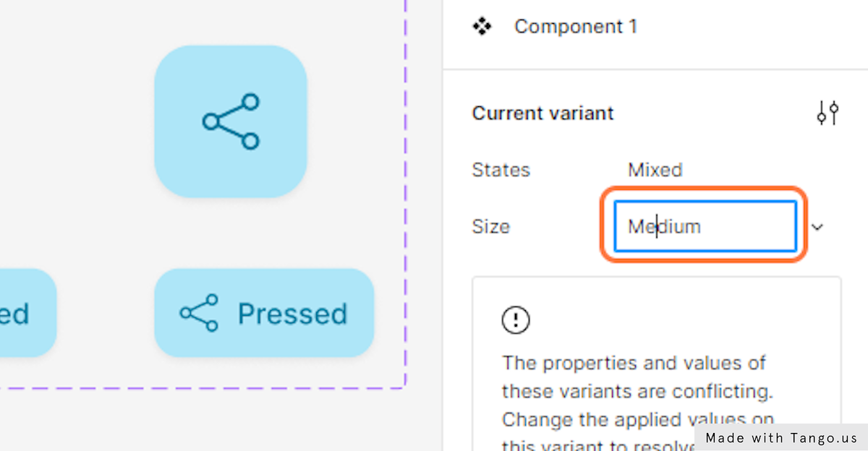Click the share icon inside Pressed button
The height and width of the screenshot is (451, 868).
199,313
